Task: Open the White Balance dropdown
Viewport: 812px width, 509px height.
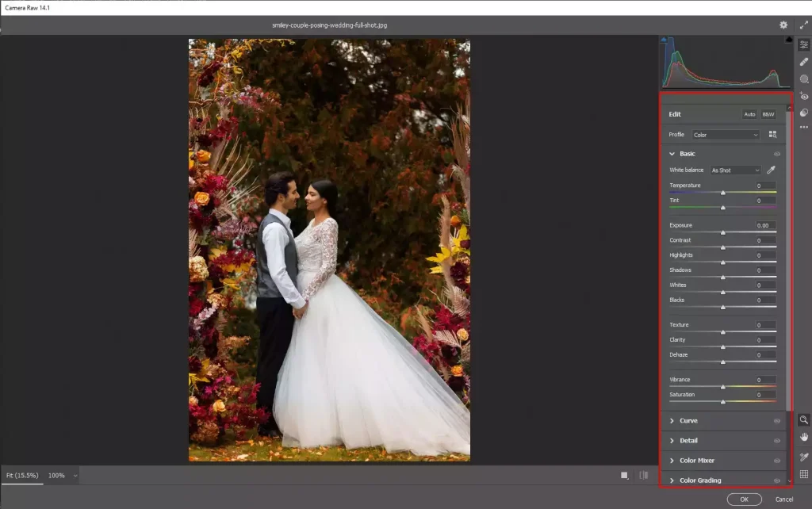Action: [734, 170]
